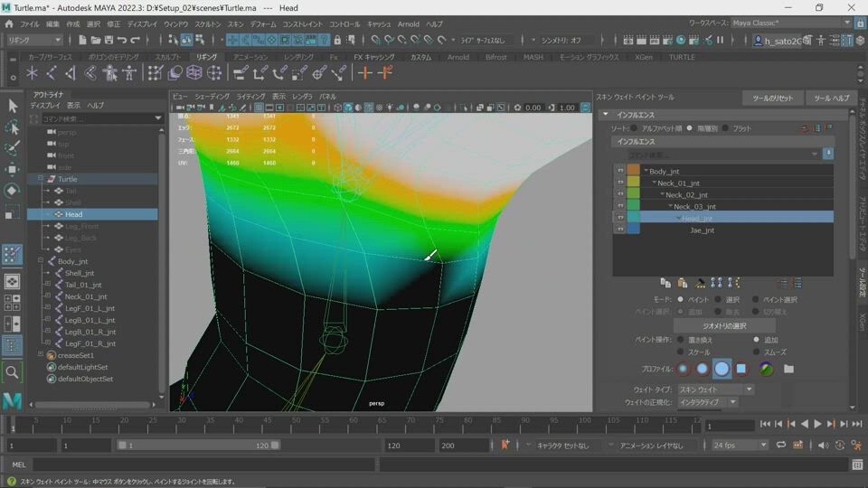Open the Skin menu in the menu bar
This screenshot has width=868, height=488.
point(235,23)
